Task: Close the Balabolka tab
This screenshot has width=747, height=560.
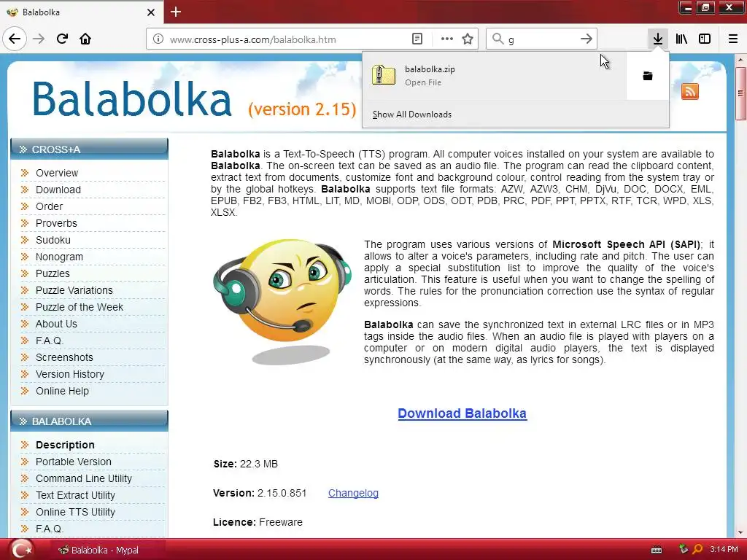Action: pyautogui.click(x=151, y=12)
